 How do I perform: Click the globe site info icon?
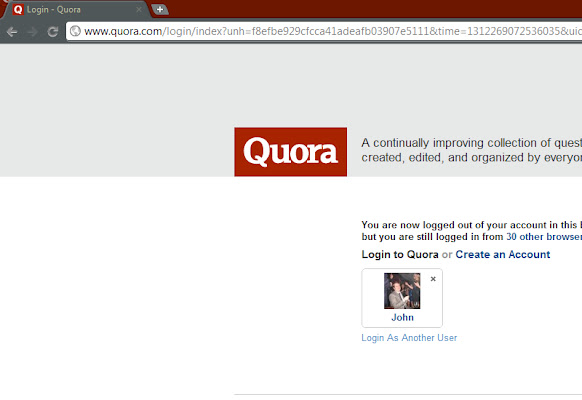coord(75,31)
